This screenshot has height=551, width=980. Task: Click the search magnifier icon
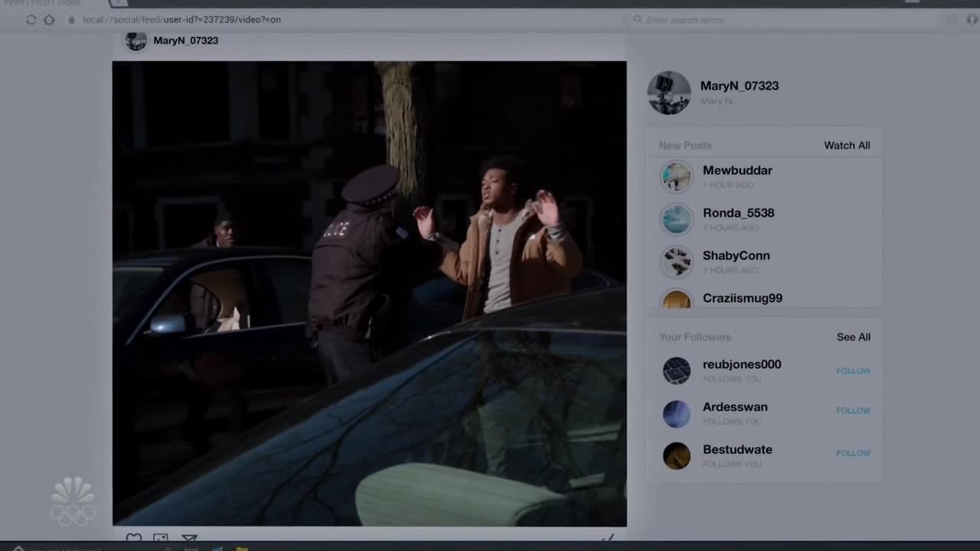637,20
